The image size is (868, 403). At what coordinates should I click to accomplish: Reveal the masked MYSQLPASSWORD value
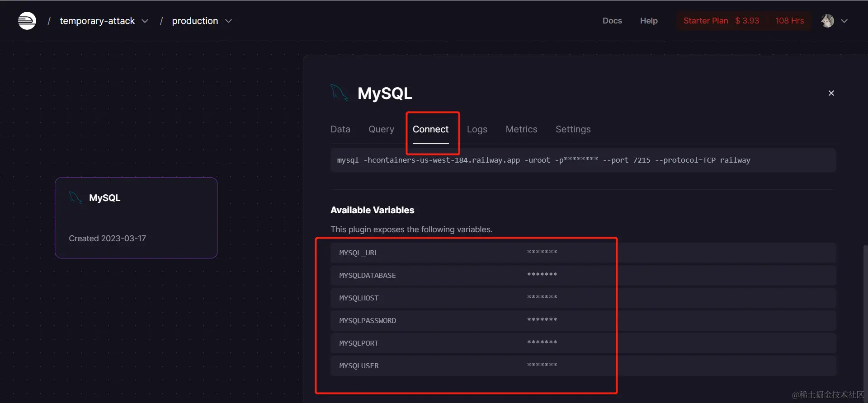click(x=542, y=320)
